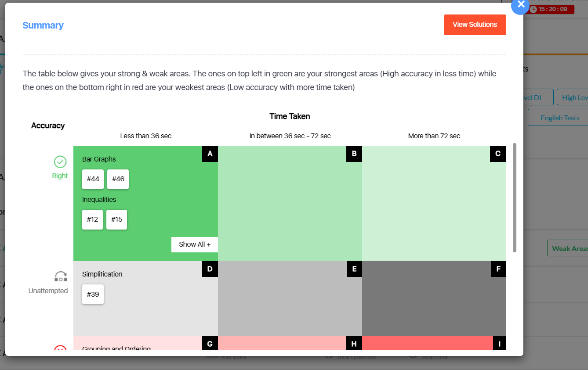588x370 pixels.
Task: Open unattempted question #39 under Simplification
Action: [93, 294]
